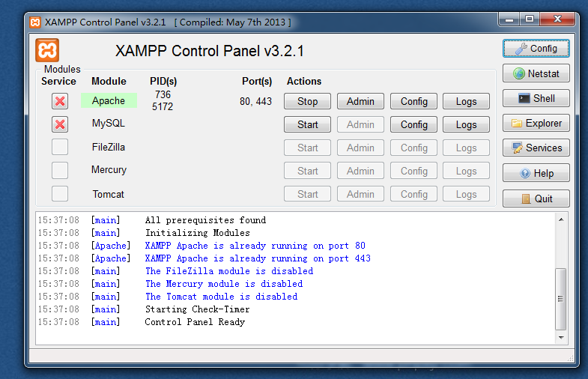The width and height of the screenshot is (588, 379).
Task: Click Tomcat Start button
Action: (308, 194)
